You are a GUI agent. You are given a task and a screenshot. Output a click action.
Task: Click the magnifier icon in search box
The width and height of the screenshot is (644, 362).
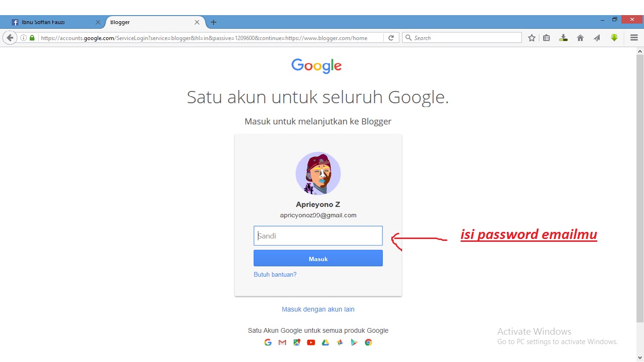pos(409,38)
